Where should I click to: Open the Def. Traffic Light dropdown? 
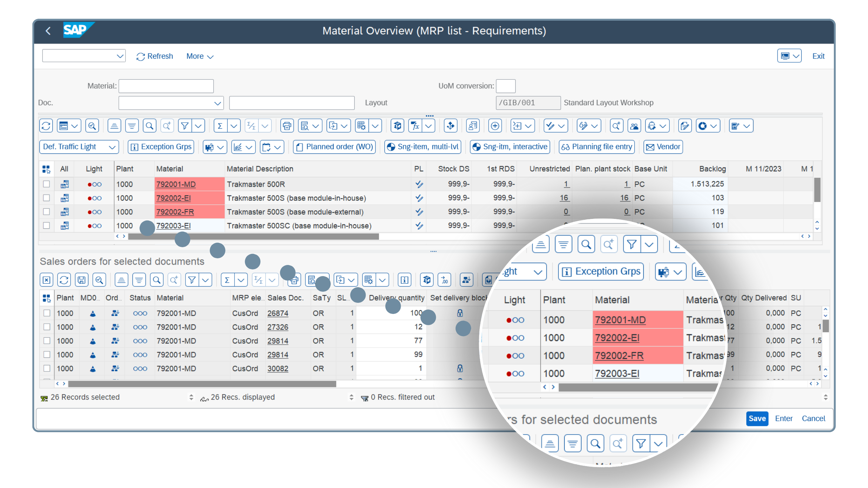click(79, 147)
